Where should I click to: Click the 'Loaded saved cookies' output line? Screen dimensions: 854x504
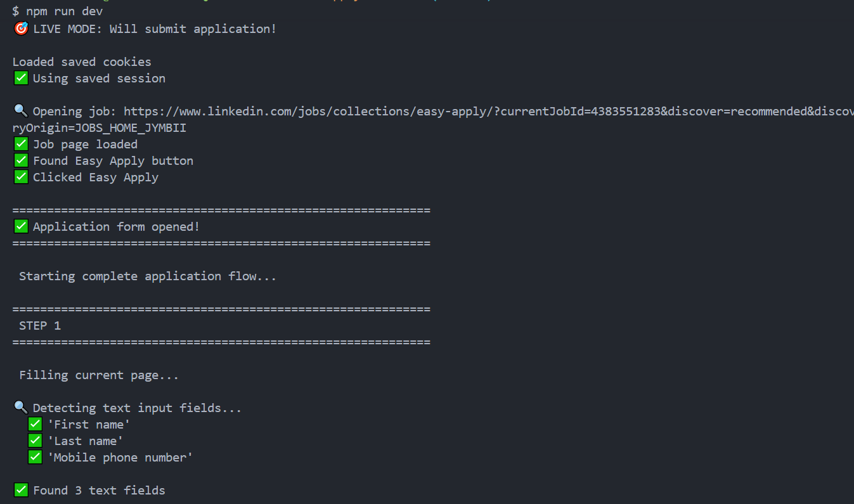[82, 61]
